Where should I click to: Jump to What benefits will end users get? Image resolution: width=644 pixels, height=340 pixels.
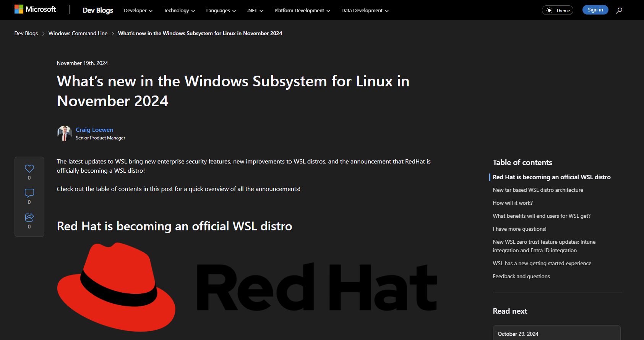point(542,216)
